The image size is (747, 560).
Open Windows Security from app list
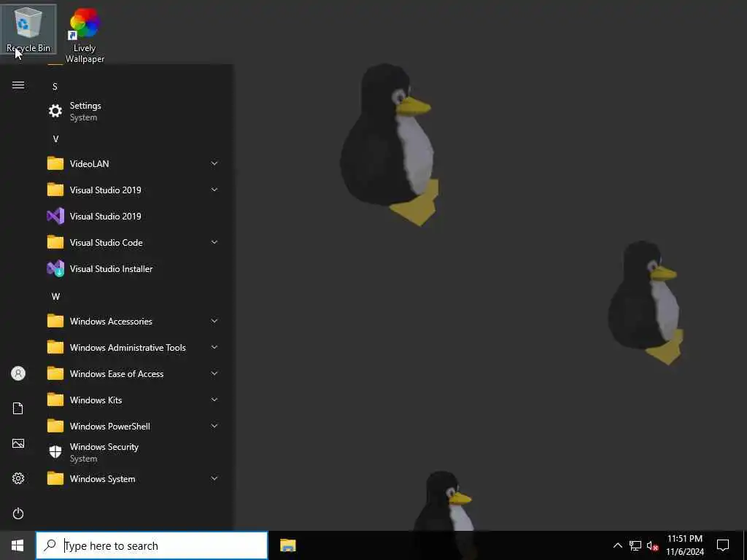coord(133,452)
